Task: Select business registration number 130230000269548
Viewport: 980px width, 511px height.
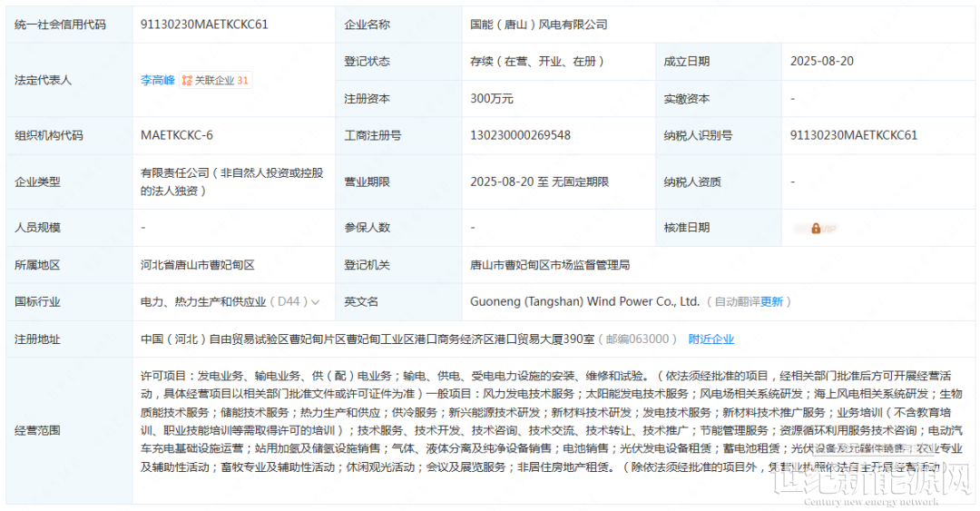Action: [x=521, y=135]
